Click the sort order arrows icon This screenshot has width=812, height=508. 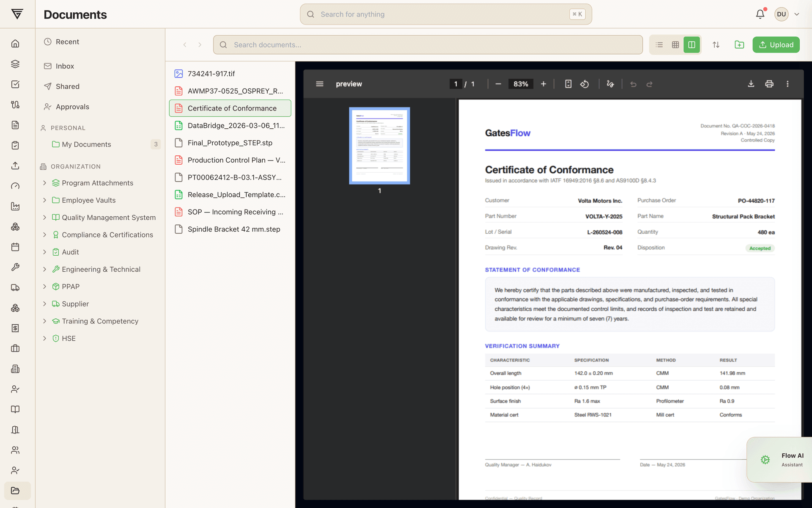(x=716, y=44)
